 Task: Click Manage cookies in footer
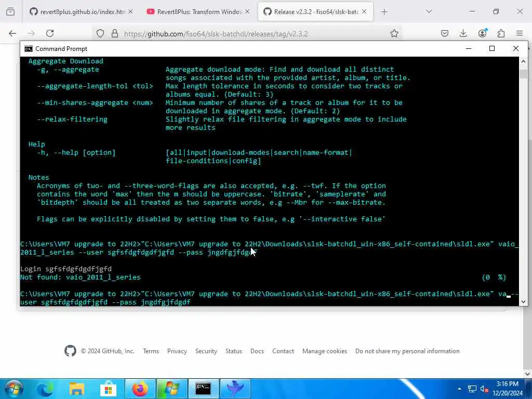(325, 351)
